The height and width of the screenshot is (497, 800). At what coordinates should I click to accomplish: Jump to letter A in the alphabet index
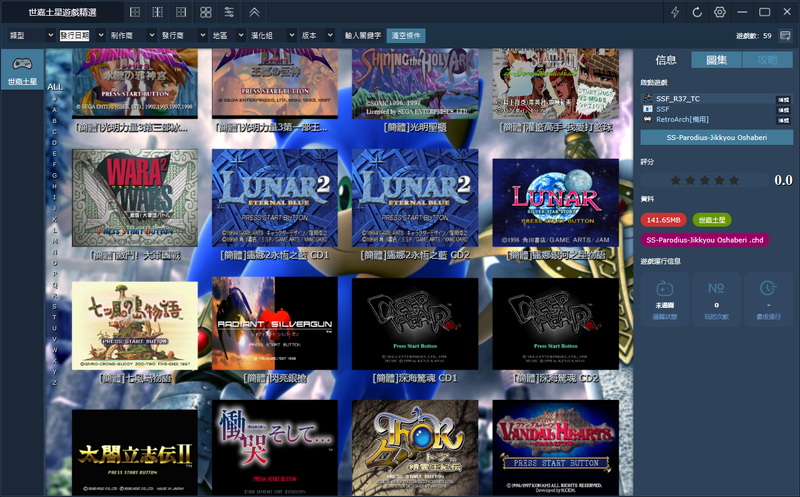tap(55, 110)
